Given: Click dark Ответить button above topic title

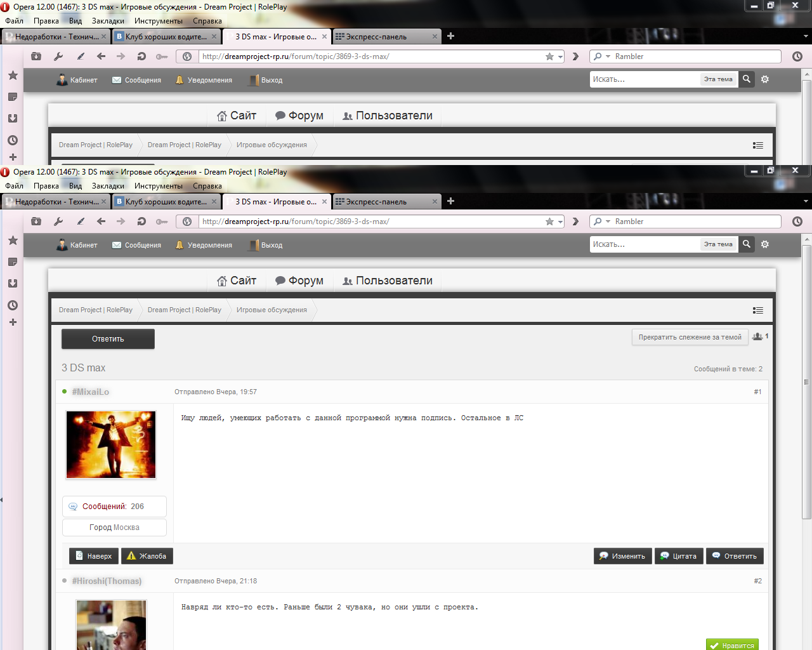Looking at the screenshot, I should 108,339.
